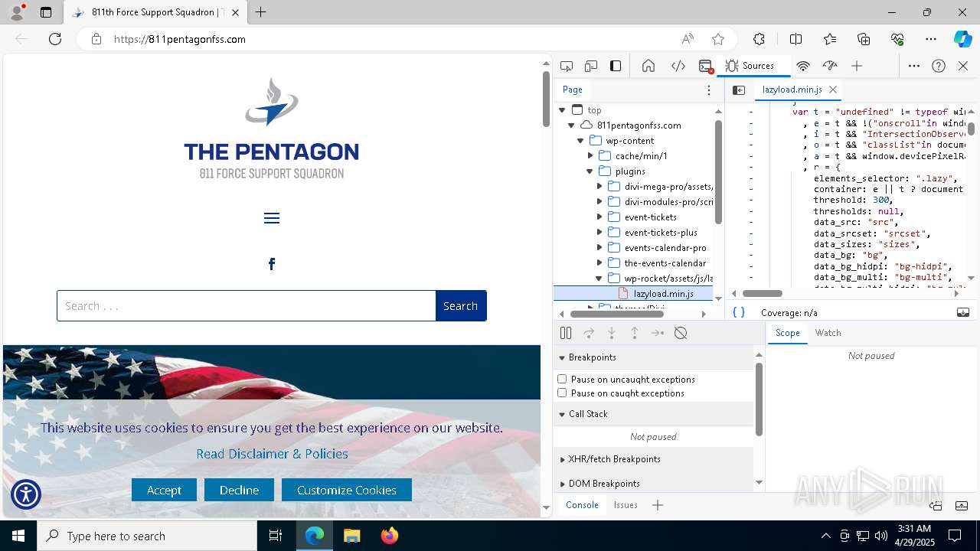Collapse the plugins folder

(590, 171)
